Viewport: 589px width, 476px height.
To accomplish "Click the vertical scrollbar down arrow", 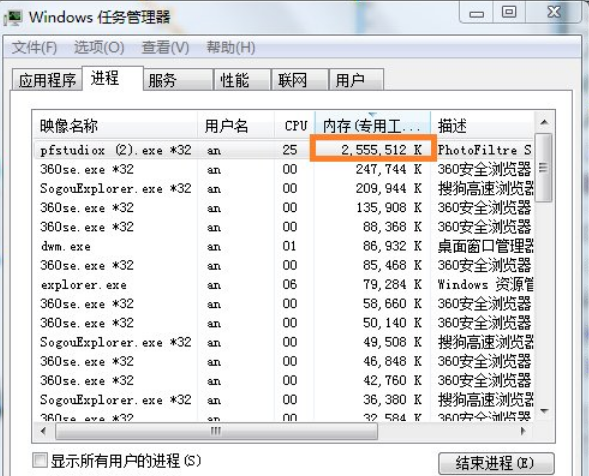I will coord(544,411).
